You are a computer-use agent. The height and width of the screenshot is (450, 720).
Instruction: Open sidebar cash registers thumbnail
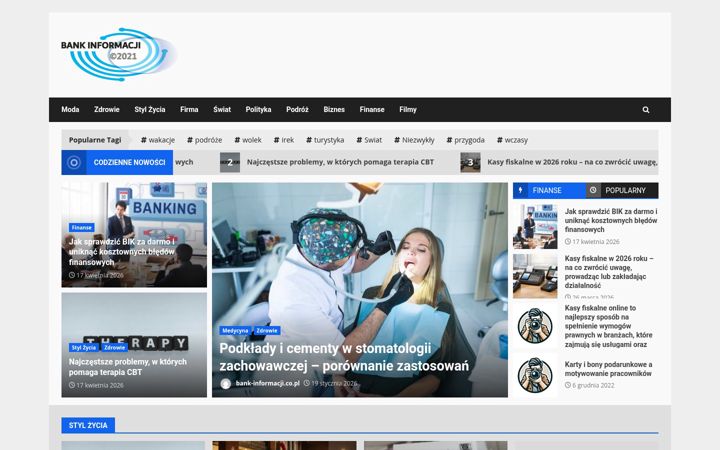[535, 276]
